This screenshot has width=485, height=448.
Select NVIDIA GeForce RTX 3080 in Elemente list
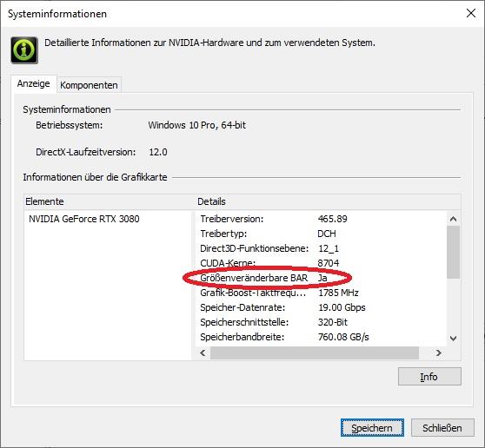(x=84, y=219)
